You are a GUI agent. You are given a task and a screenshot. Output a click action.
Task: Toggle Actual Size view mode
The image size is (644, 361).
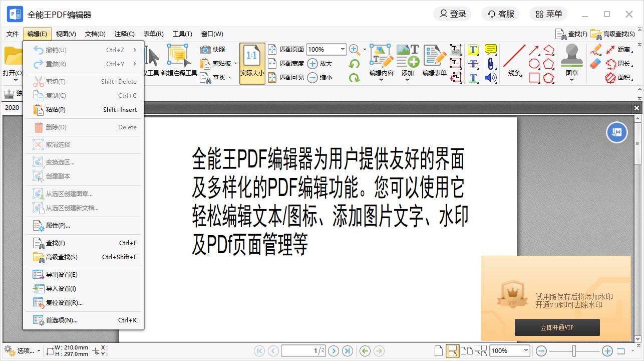click(252, 63)
